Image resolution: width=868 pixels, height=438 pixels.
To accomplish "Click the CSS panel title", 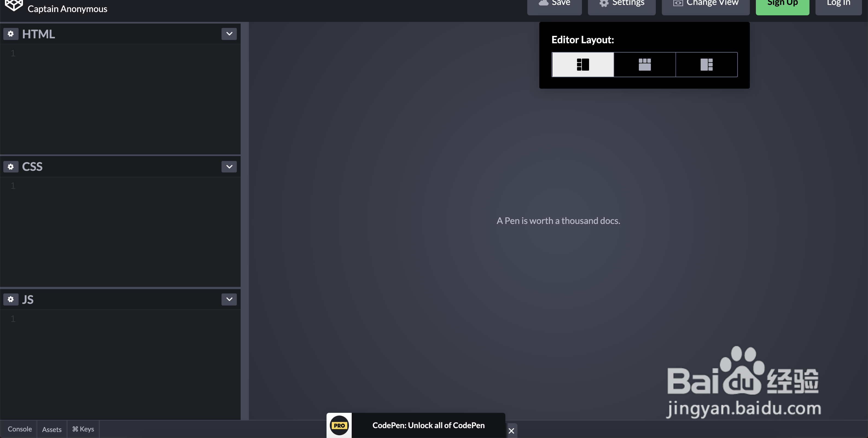I will pos(32,166).
